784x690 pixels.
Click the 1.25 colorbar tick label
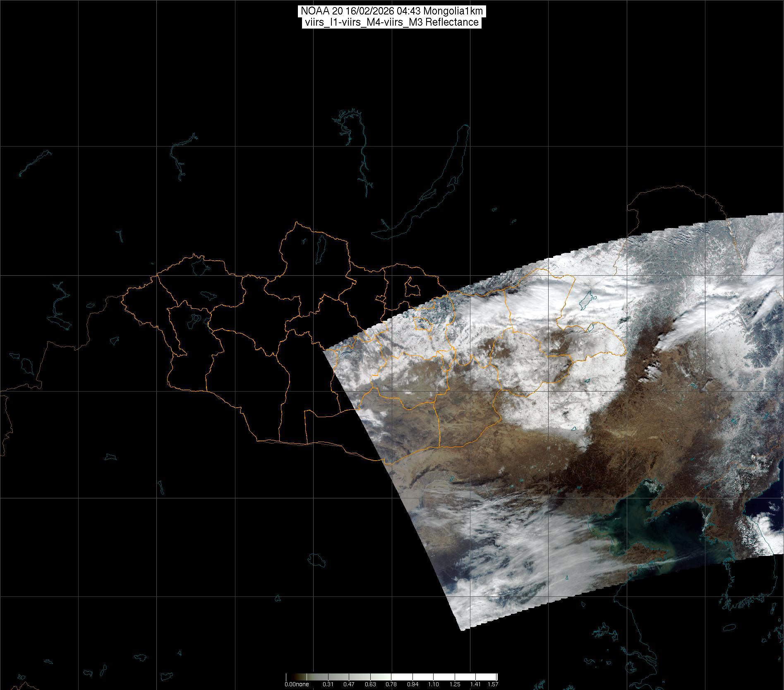pyautogui.click(x=455, y=684)
